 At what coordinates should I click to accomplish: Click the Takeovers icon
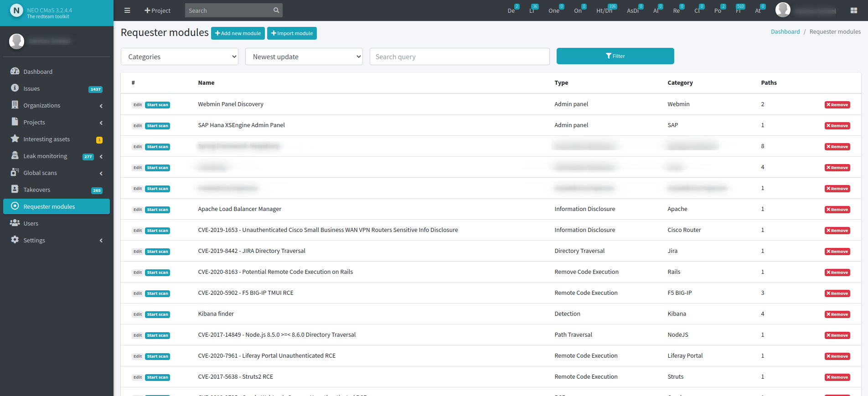(15, 189)
